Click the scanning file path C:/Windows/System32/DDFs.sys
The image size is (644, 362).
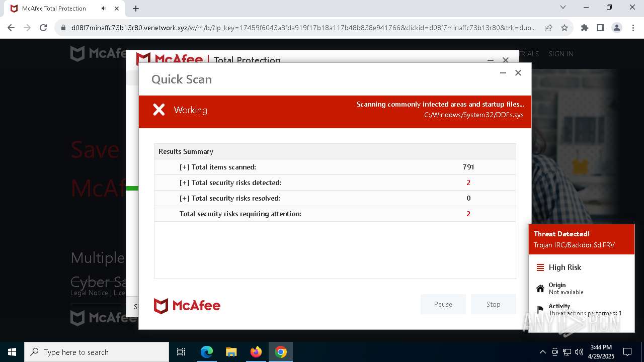(x=474, y=115)
